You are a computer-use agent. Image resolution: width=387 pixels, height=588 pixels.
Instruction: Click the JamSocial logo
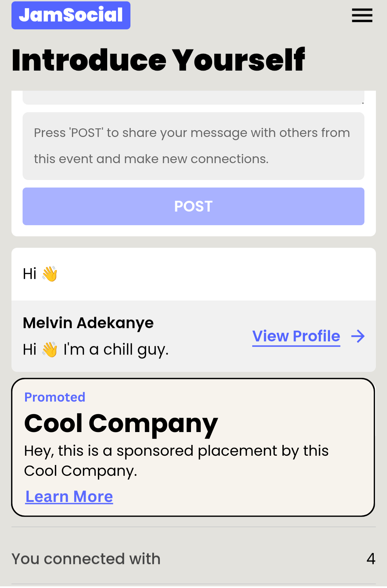tap(71, 15)
